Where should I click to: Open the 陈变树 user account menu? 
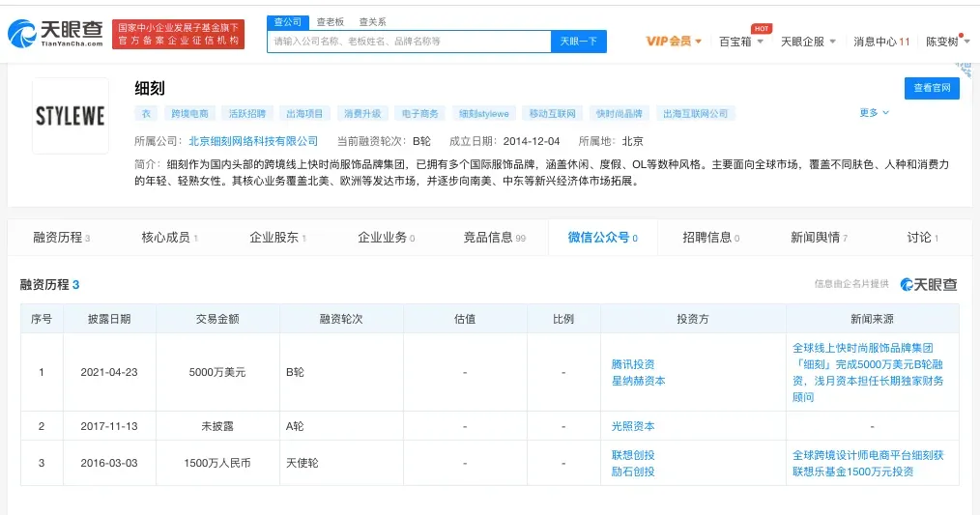click(x=947, y=42)
